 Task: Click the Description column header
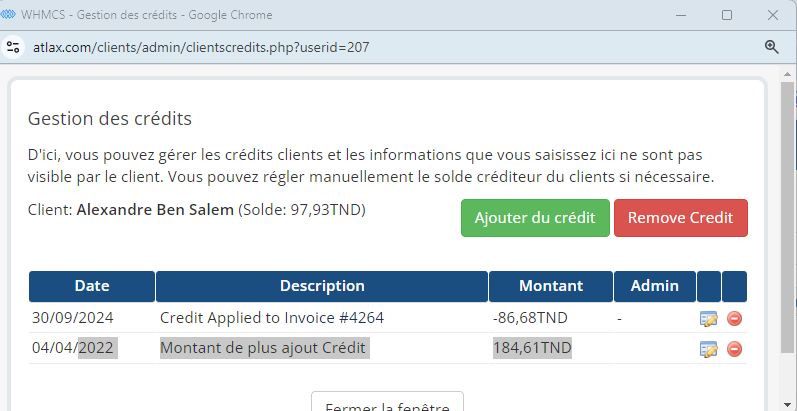click(x=322, y=286)
